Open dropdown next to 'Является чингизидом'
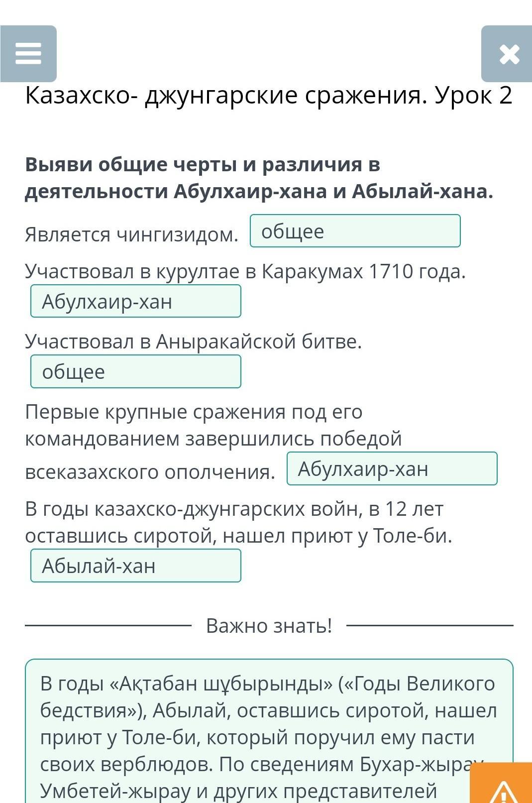The height and width of the screenshot is (803, 532). point(355,231)
